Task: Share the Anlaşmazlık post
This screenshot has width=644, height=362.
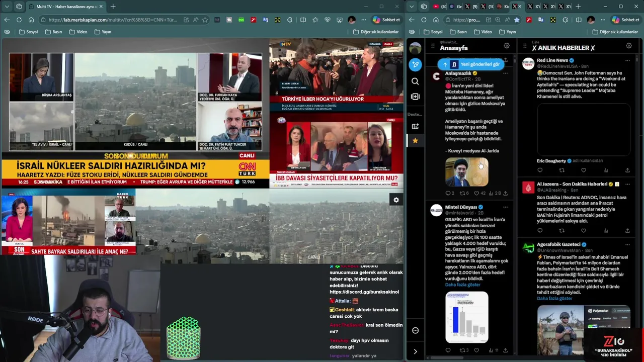Action: 505,193
